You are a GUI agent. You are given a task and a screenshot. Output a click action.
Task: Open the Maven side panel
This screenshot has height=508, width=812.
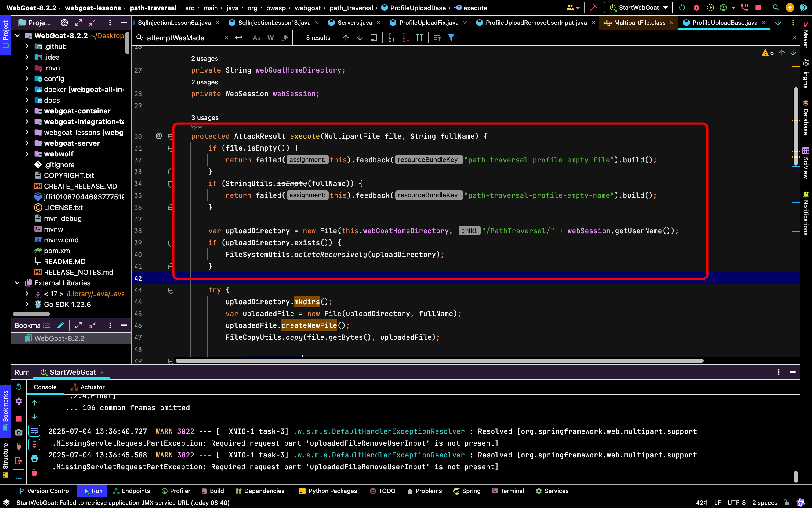click(x=806, y=35)
